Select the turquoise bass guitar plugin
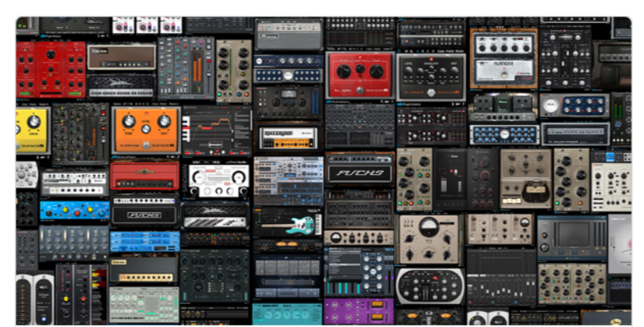The width and height of the screenshot is (644, 327). [288, 222]
